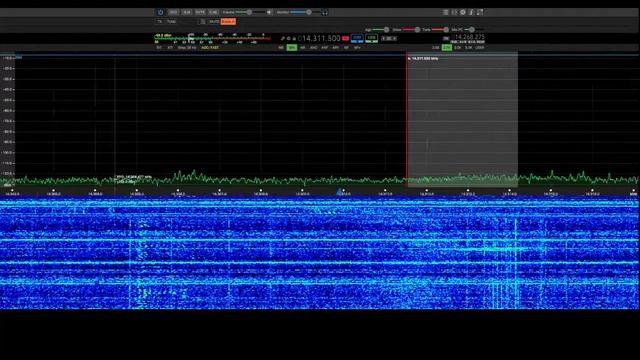Viewport: 640px width, 360px height.
Task: Click the red badge after 14.311.500
Action: click(x=346, y=38)
